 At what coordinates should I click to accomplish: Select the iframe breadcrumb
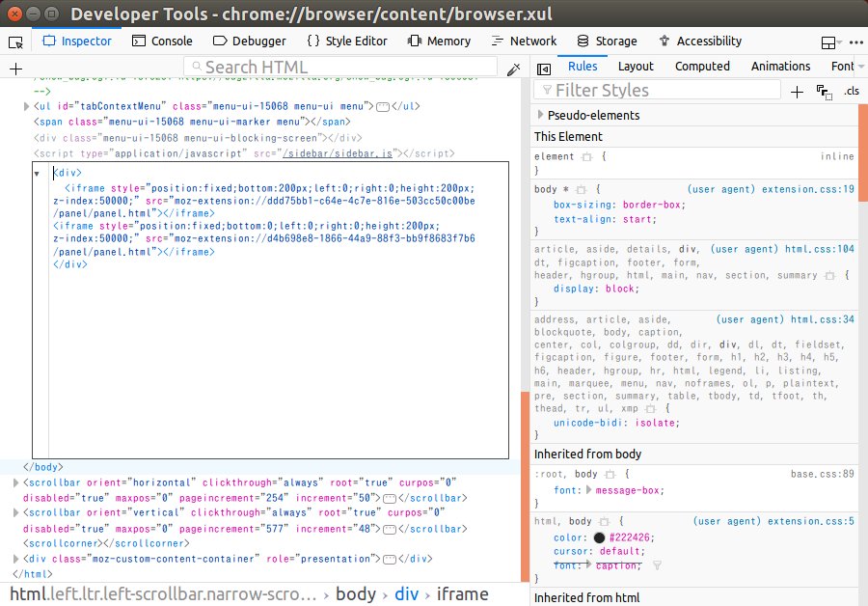coord(462,593)
